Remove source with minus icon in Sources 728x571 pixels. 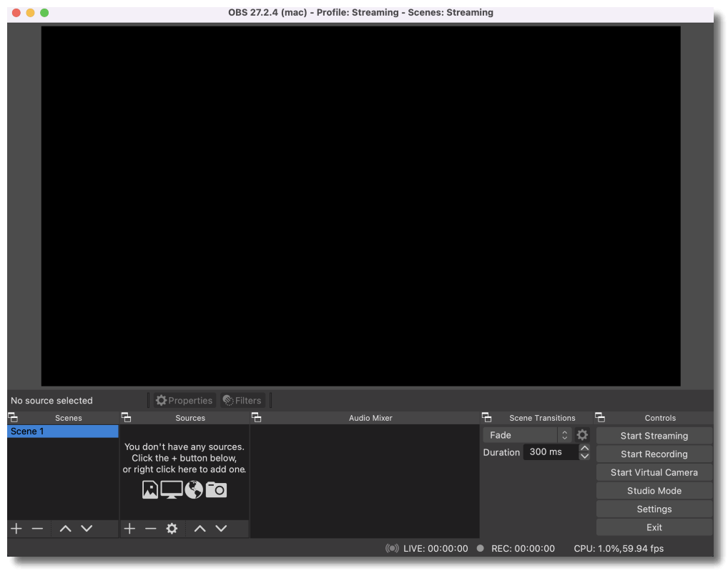tap(150, 529)
